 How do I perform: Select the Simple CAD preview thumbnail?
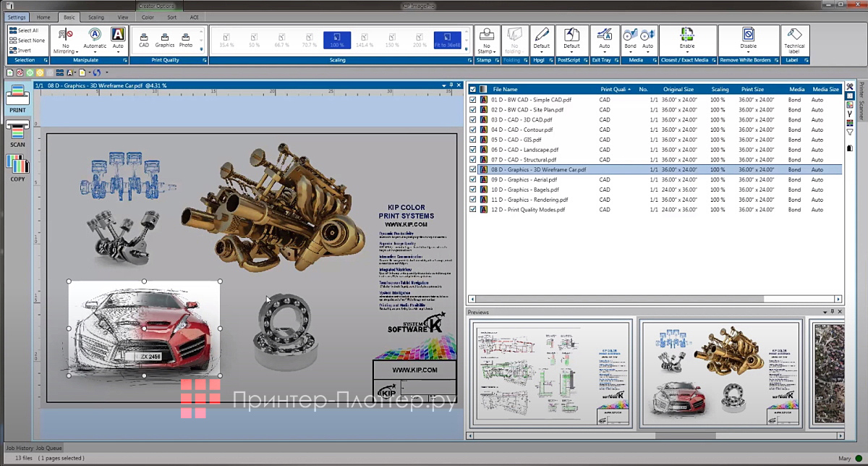pyautogui.click(x=550, y=373)
